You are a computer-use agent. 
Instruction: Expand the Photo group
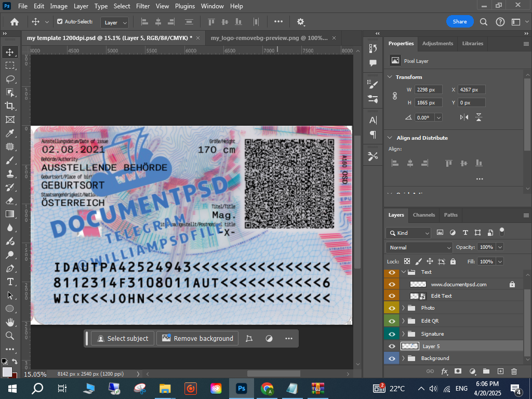tap(403, 308)
